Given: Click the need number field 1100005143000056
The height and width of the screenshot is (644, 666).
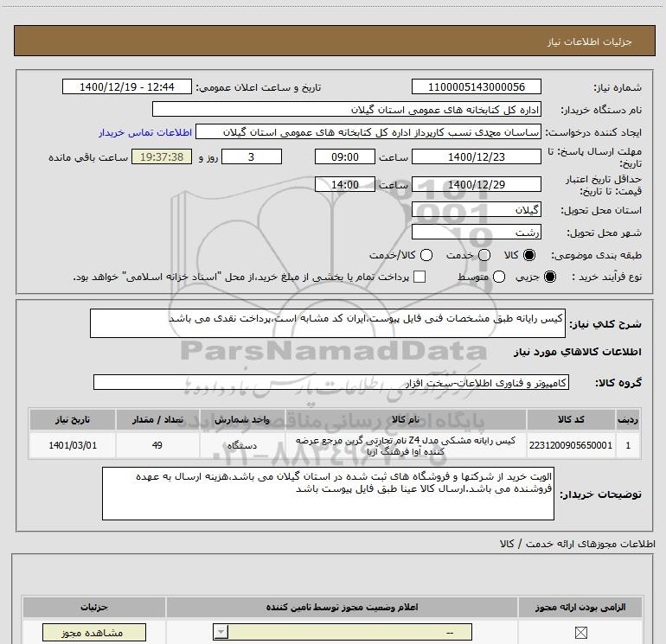Looking at the screenshot, I should coord(476,86).
